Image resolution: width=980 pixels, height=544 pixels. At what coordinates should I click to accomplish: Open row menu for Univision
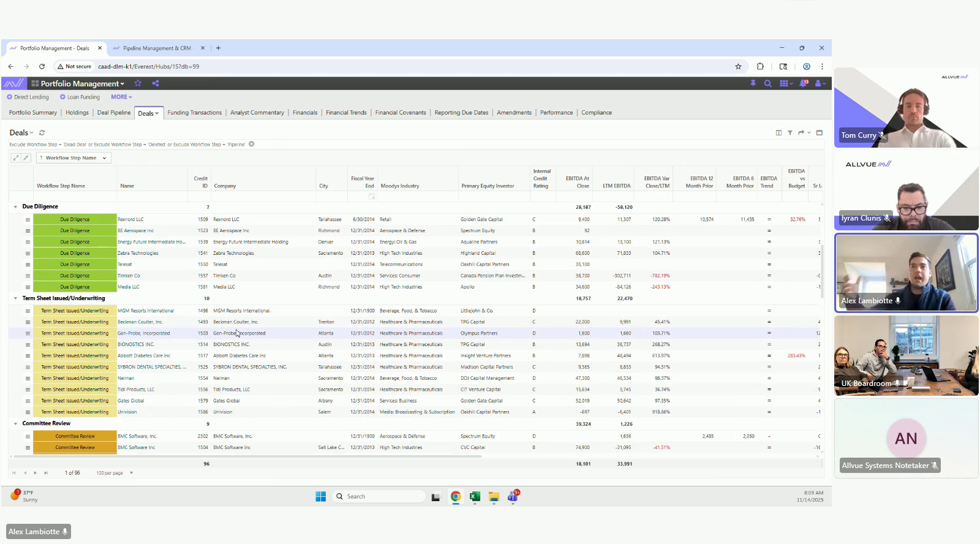(28, 412)
